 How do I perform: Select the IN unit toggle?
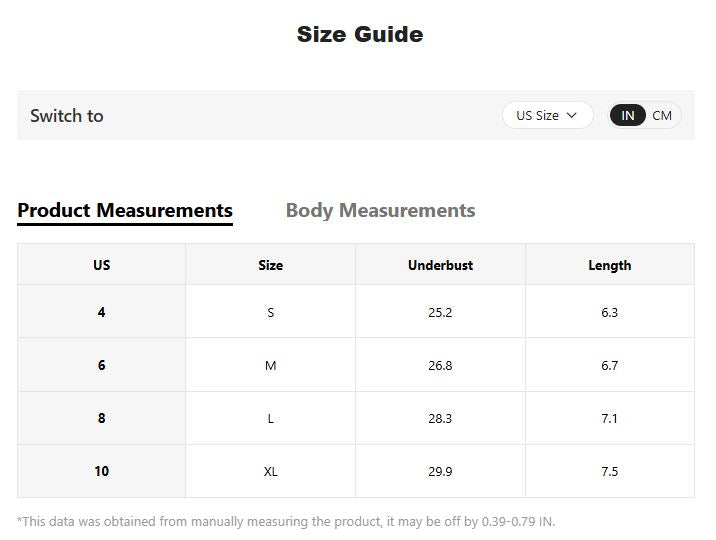coord(627,115)
